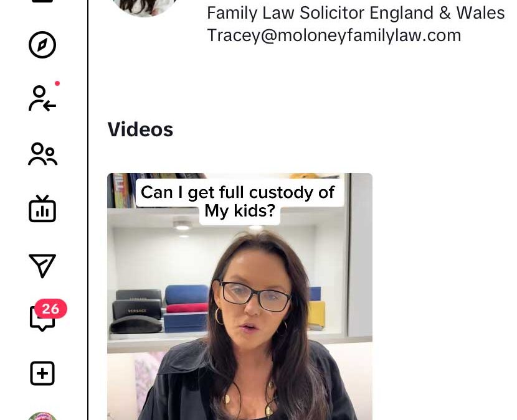Click the red 26 notification badge
The height and width of the screenshot is (420, 517).
[51, 309]
